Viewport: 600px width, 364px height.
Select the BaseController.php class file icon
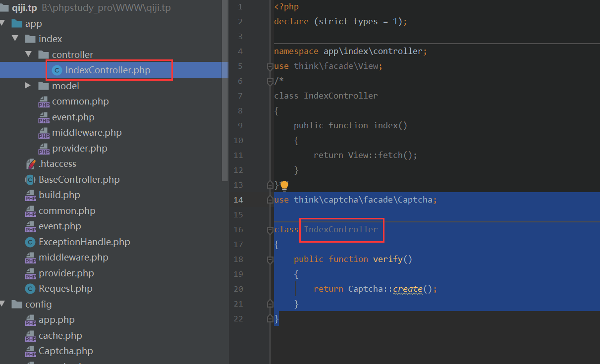click(30, 179)
